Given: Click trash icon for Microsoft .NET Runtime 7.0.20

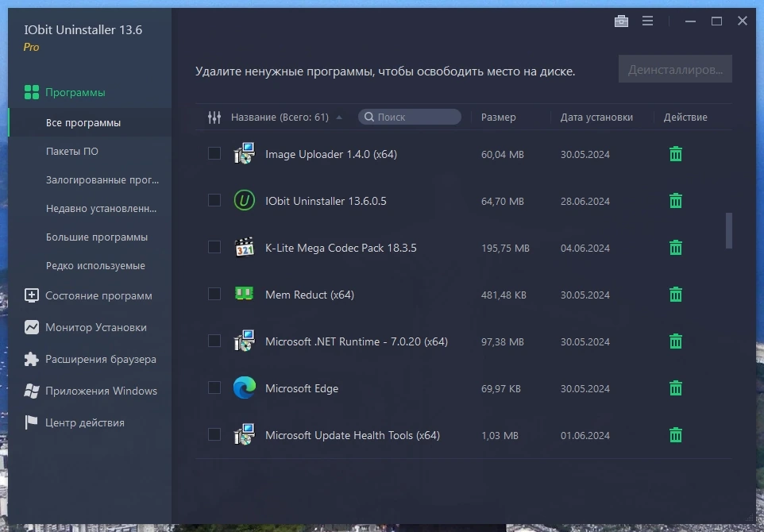Looking at the screenshot, I should click(675, 341).
